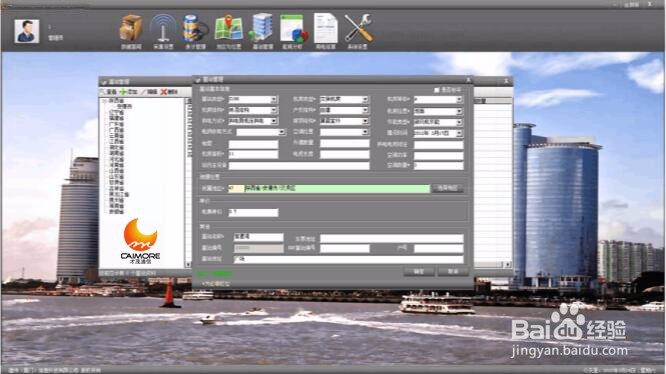Open the top-left combo box of basic info
This screenshot has width=666, height=374.
click(x=253, y=99)
